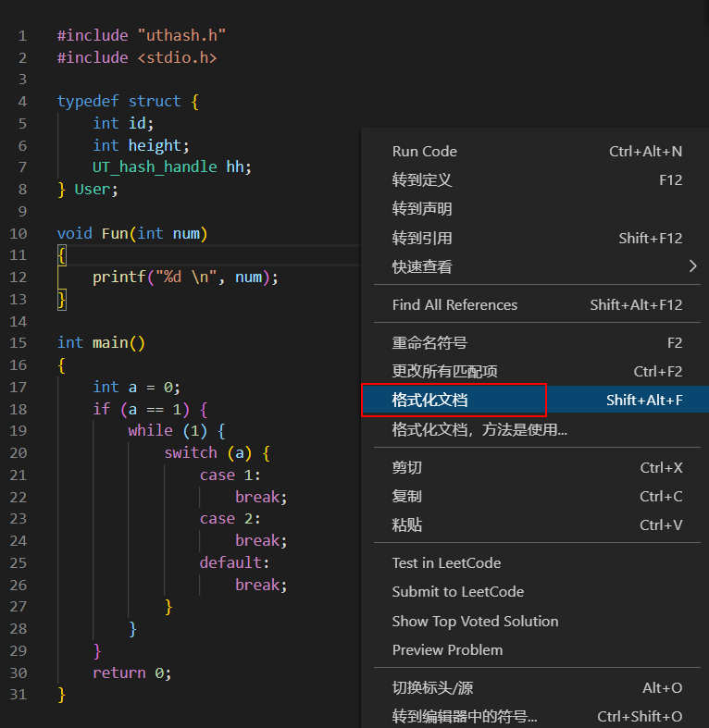Choose 更改所有匹配项 menu entry
The image size is (709, 728).
pyautogui.click(x=537, y=372)
